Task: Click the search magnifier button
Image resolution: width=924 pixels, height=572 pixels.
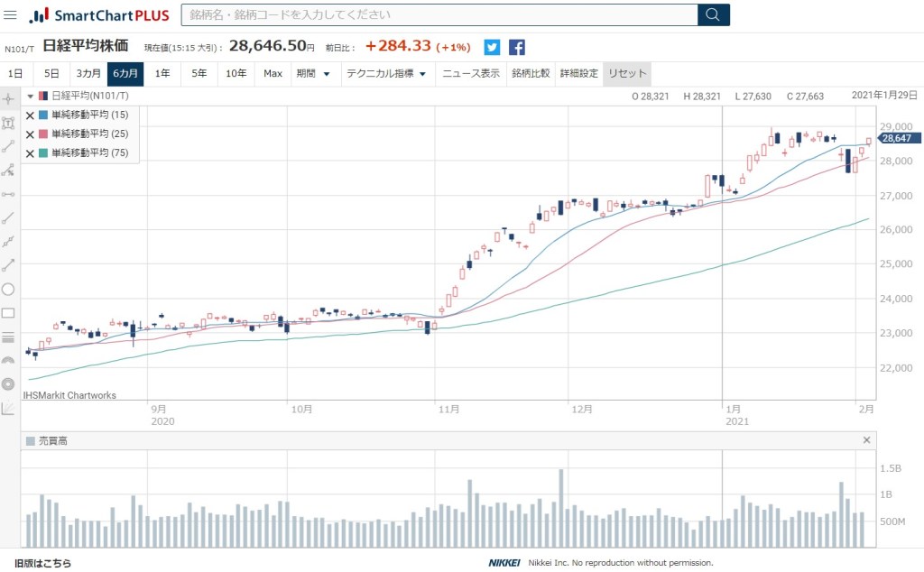Action: pos(713,14)
